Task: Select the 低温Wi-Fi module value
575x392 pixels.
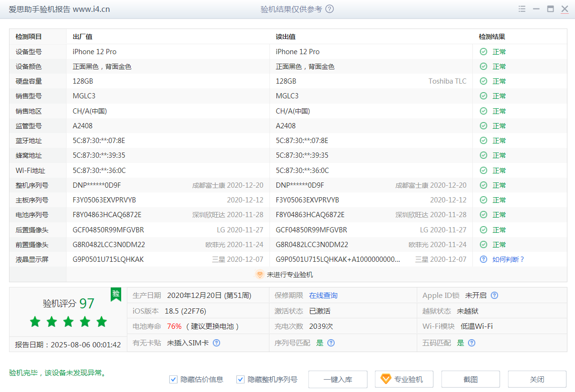Action: click(x=477, y=326)
